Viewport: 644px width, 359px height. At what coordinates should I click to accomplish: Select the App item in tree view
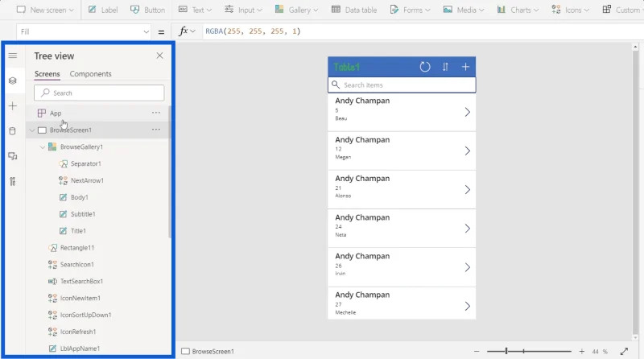pos(56,113)
